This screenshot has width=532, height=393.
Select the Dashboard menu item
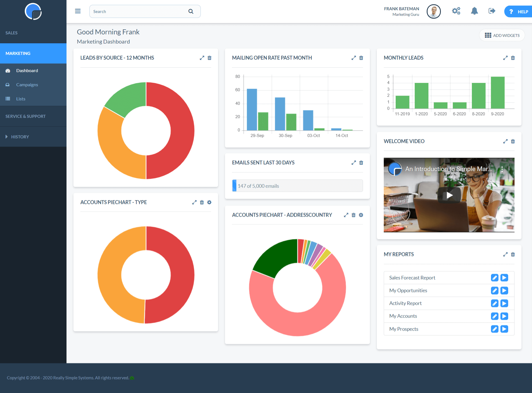(x=27, y=70)
